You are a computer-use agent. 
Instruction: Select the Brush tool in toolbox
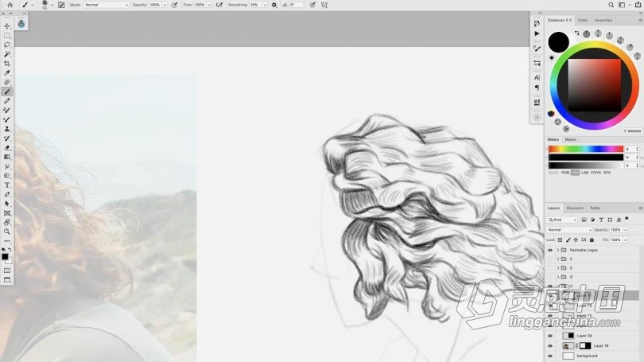coord(7,91)
